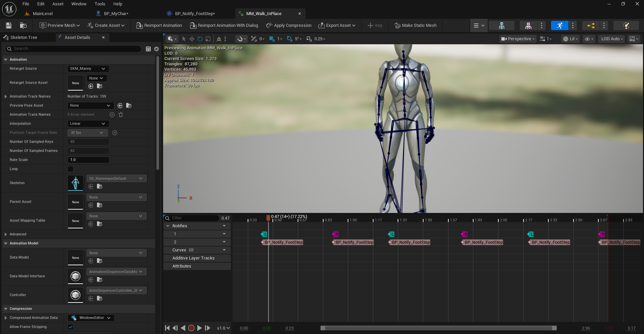Jump to start of animation
Screen dimensions: 644x334
167,328
